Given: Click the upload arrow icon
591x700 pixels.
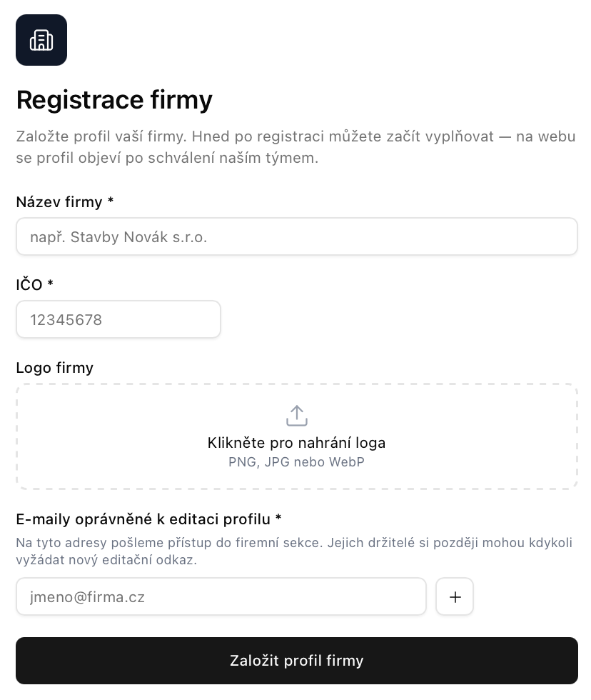Looking at the screenshot, I should (x=297, y=416).
